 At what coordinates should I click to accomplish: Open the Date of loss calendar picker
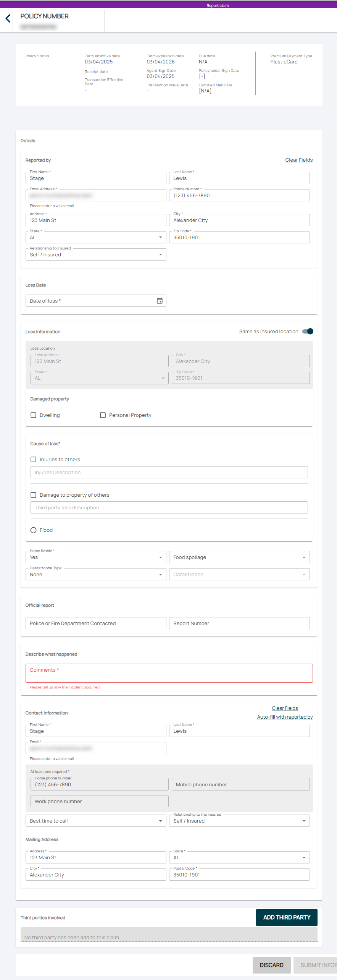160,301
